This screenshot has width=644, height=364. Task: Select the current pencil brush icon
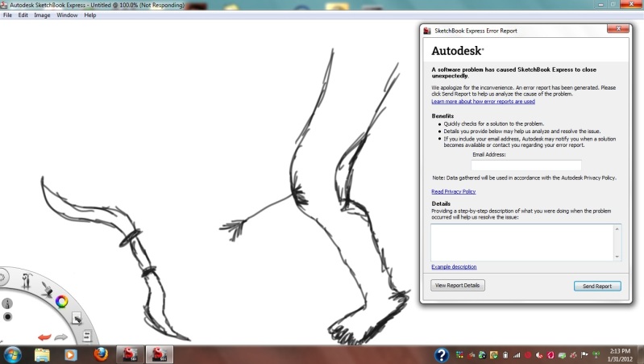[7, 303]
